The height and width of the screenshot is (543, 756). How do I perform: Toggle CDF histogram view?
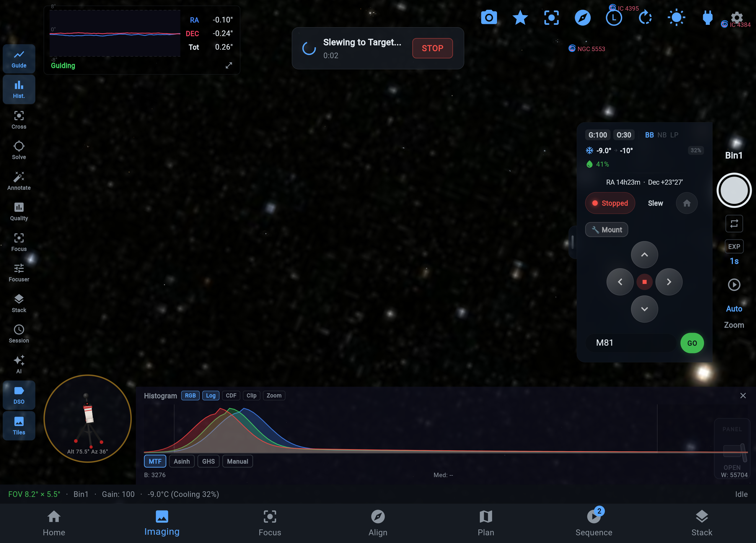click(x=231, y=396)
